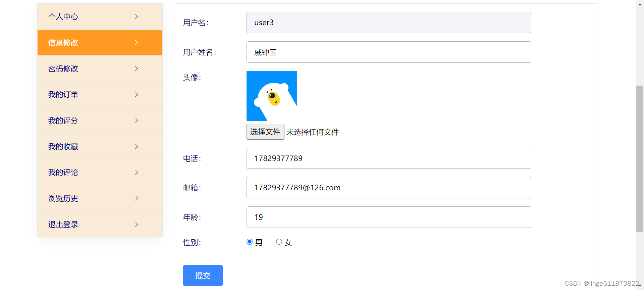The height and width of the screenshot is (290, 644).
Task: Click the vertical page scrollbar thumb
Action: [x=640, y=158]
